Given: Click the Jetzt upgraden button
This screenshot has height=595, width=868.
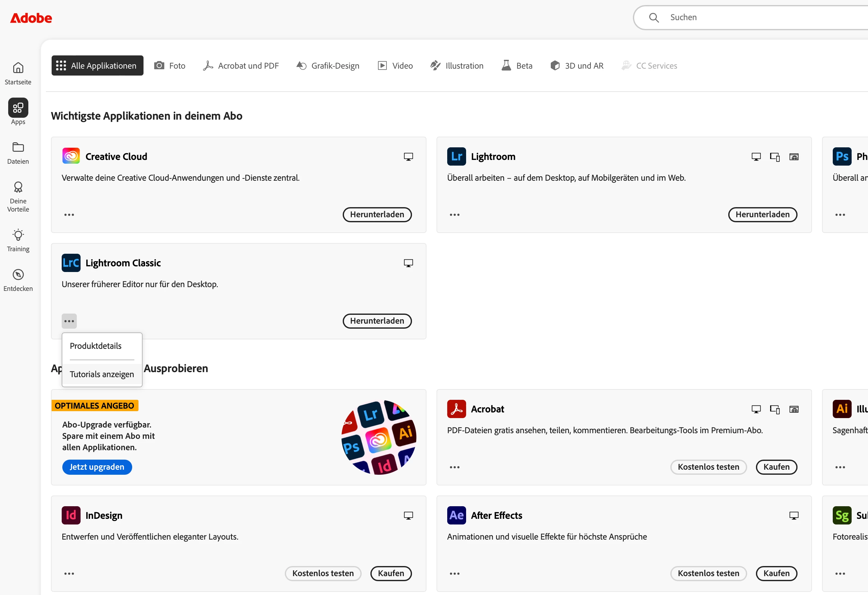Looking at the screenshot, I should [x=97, y=467].
